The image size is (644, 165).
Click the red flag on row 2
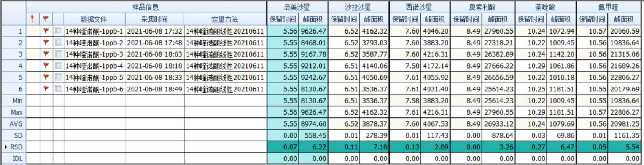(46, 42)
